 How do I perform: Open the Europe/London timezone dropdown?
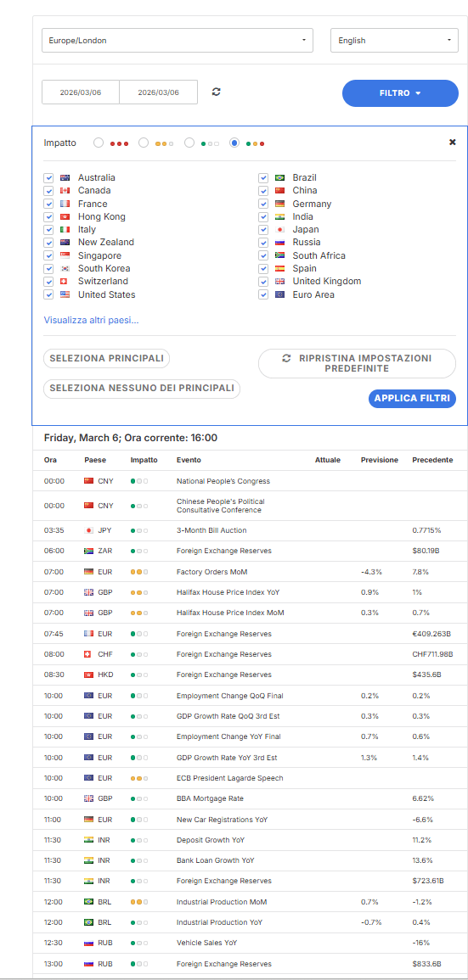pos(177,40)
